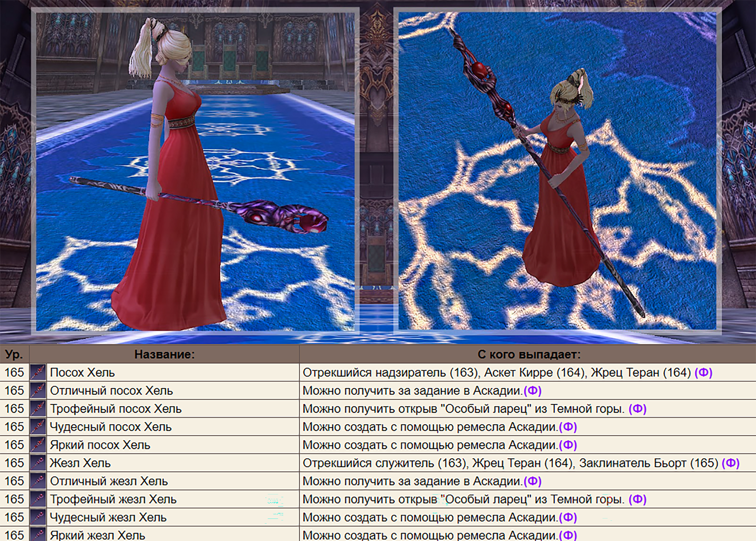Click the Посох Хель item icon

coord(38,372)
